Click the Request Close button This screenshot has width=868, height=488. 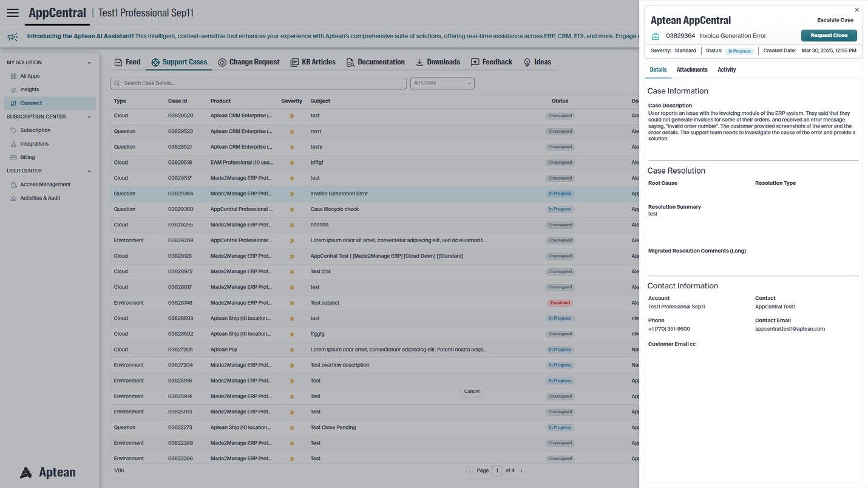coord(829,35)
